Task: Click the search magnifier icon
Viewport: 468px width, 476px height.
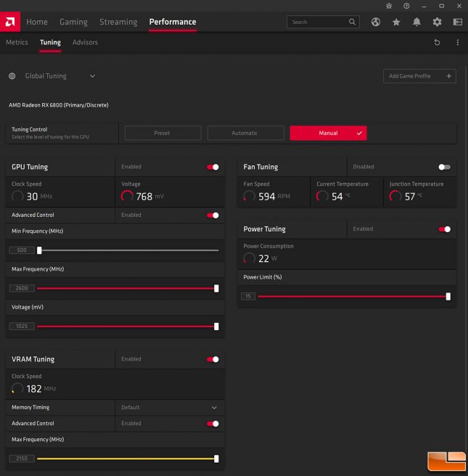Action: tap(352, 22)
